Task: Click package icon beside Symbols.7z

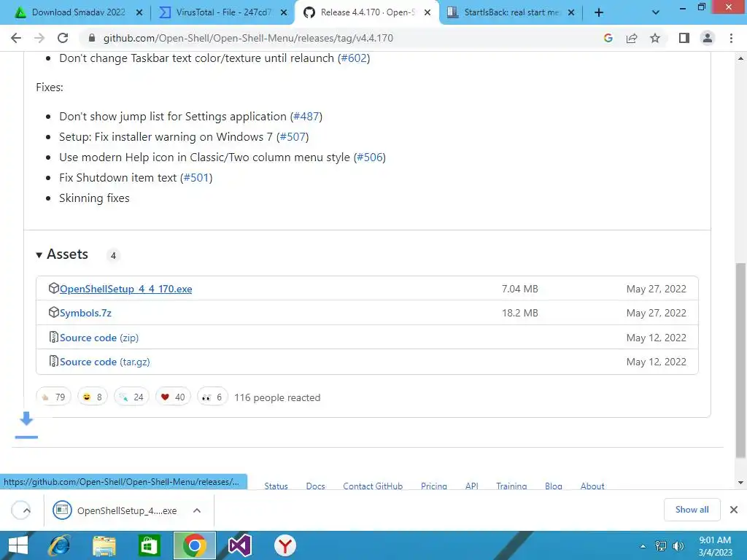Action: 54,312
